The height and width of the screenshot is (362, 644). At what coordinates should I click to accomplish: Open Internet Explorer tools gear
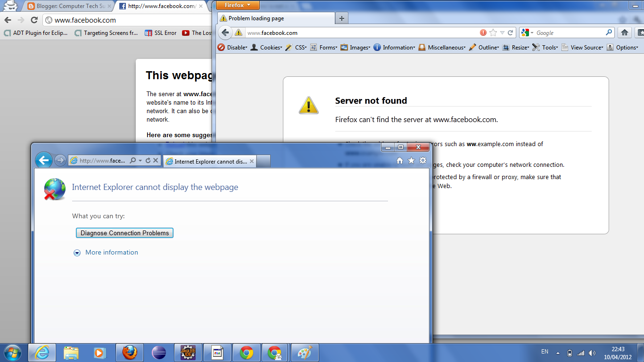coord(423,161)
